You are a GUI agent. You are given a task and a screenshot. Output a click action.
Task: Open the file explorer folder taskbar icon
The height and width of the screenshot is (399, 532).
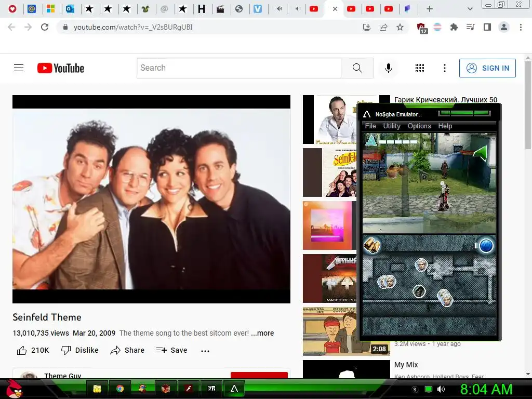click(97, 389)
